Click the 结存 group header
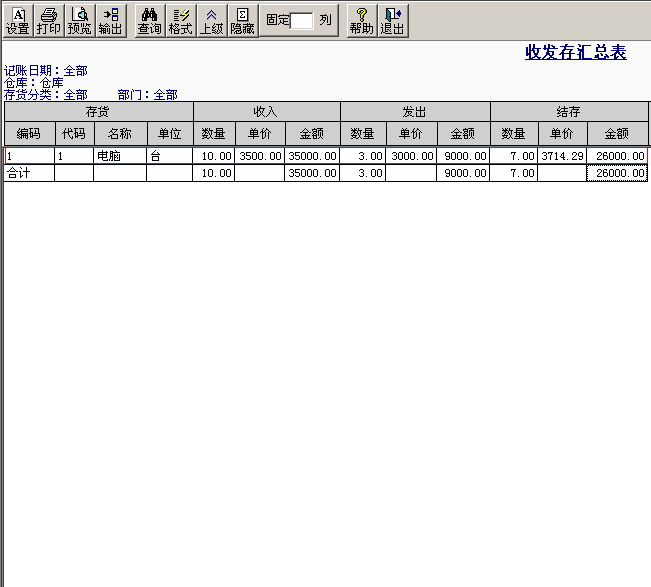The width and height of the screenshot is (651, 587). click(568, 112)
